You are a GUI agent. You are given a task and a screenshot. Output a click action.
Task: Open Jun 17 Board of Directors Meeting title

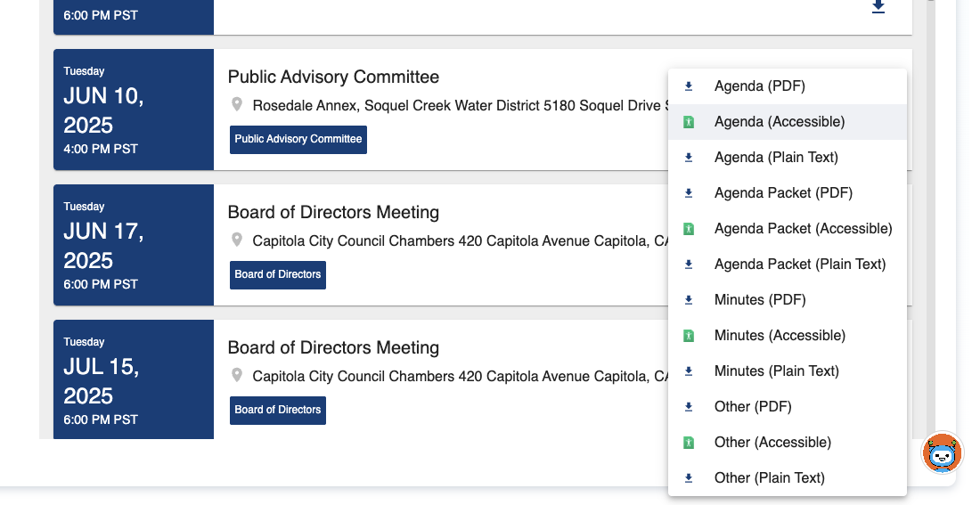click(333, 213)
